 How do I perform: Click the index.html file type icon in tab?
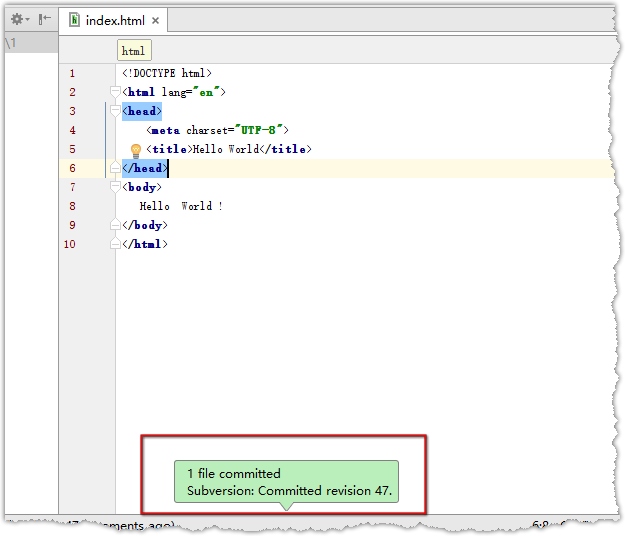pyautogui.click(x=74, y=20)
